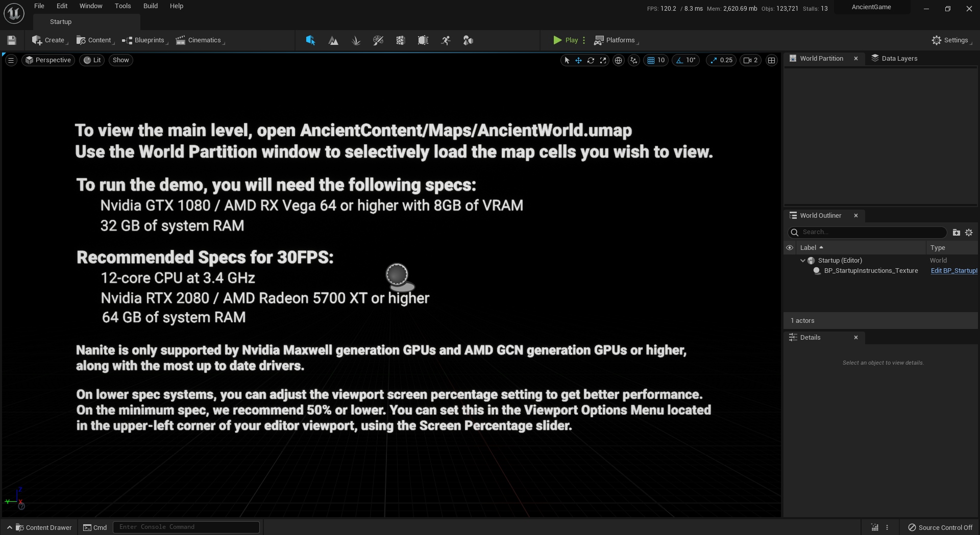This screenshot has height=535, width=980.
Task: Open the last editor mode icon
Action: pyautogui.click(x=468, y=40)
